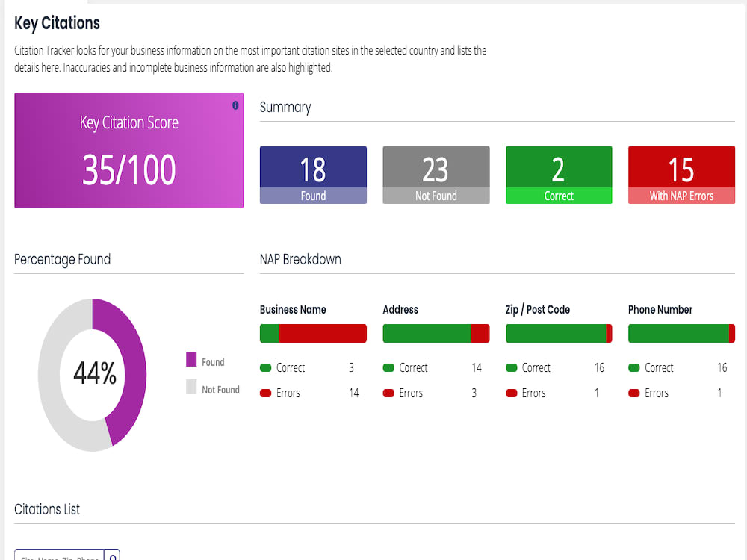Click the Address label
747x560 pixels.
tap(400, 310)
